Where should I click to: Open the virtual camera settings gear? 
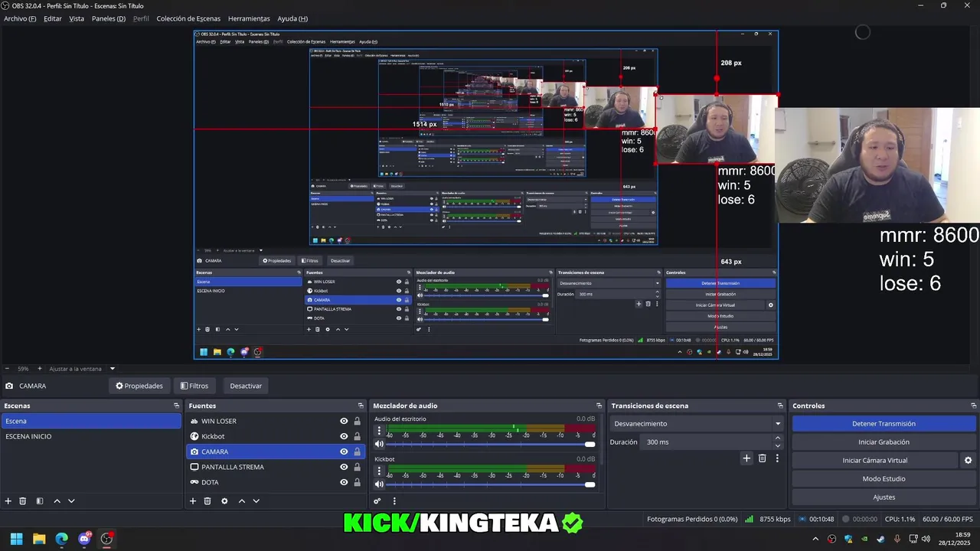click(968, 461)
